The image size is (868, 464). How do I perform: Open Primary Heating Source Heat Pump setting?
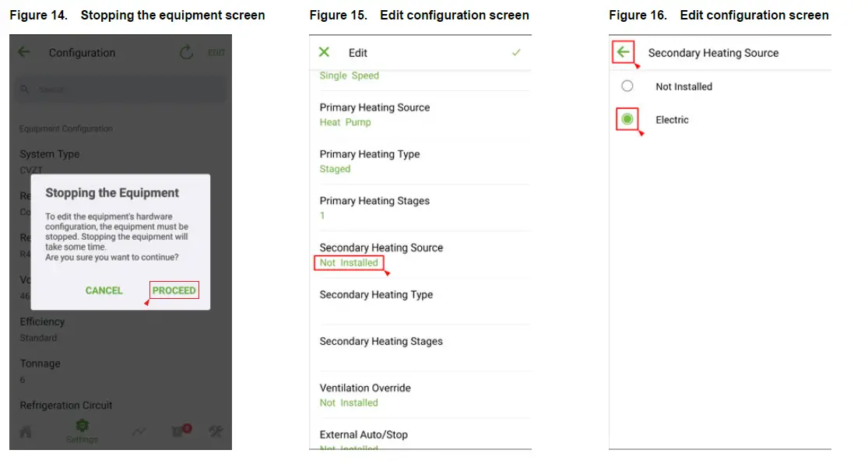click(374, 114)
